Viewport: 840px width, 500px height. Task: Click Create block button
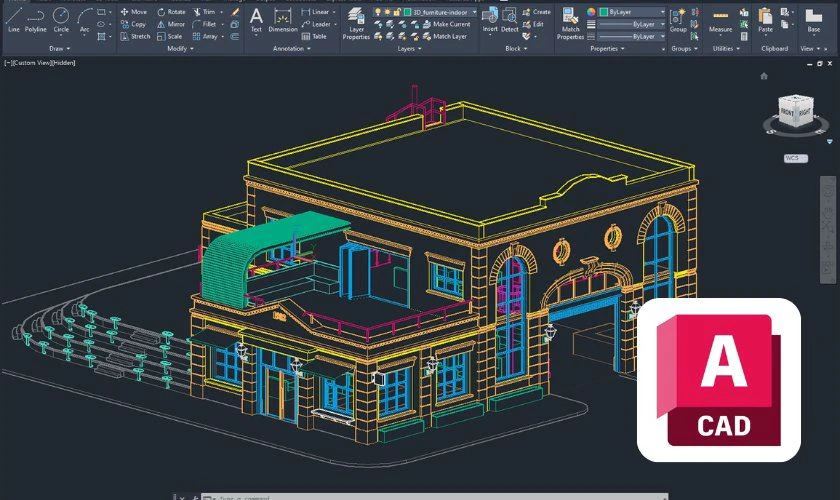pos(536,11)
